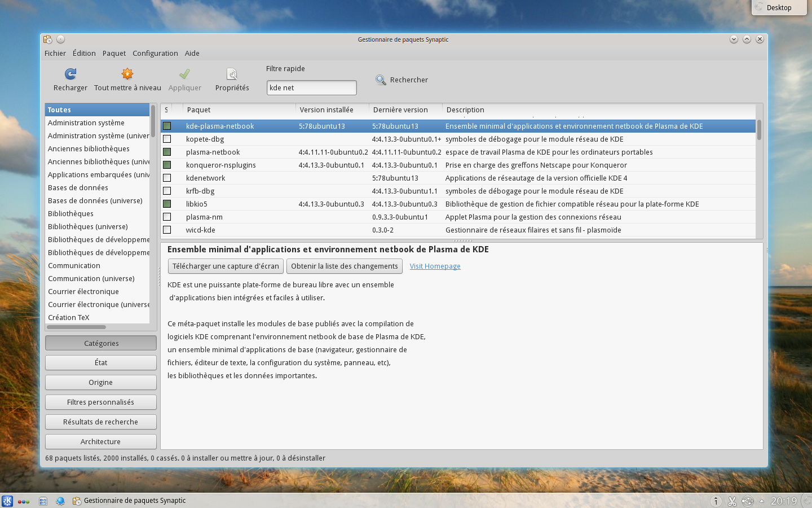Image resolution: width=812 pixels, height=508 pixels.
Task: Select Résultats de recherche button
Action: 101,422
